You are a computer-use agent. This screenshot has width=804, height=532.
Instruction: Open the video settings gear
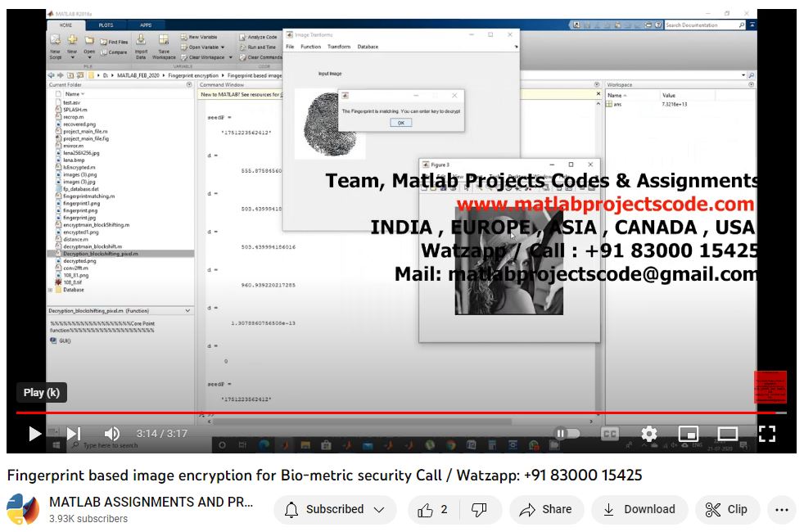click(649, 434)
